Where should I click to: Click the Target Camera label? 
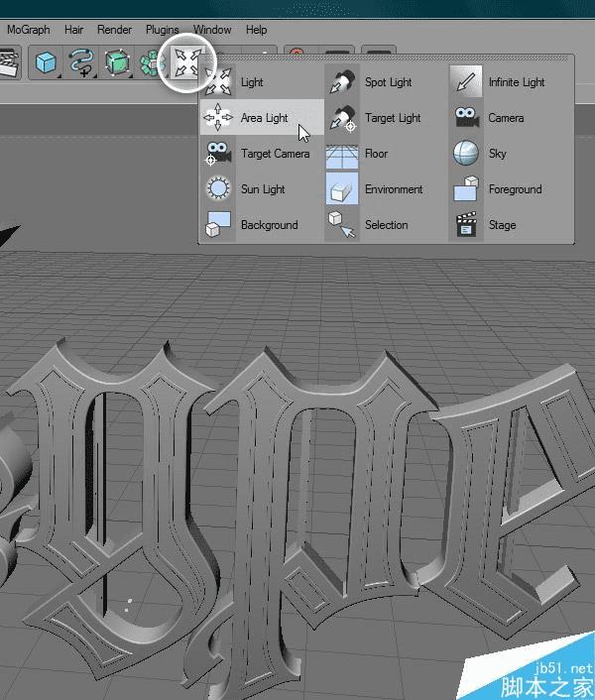276,154
